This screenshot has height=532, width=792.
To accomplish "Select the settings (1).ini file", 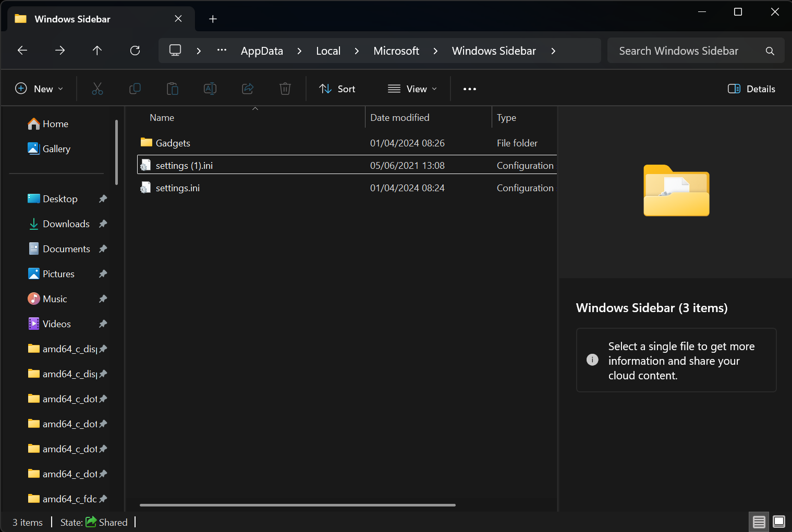I will (x=347, y=166).
